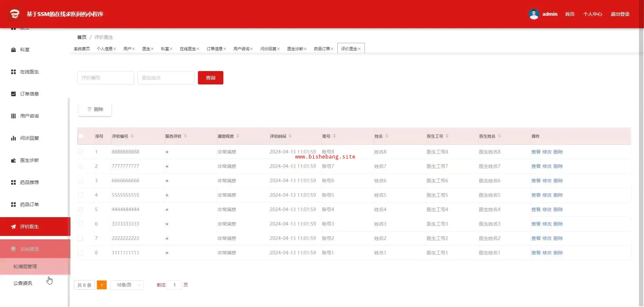
Task: Click 修改 link for 账号7 row
Action: click(547, 166)
